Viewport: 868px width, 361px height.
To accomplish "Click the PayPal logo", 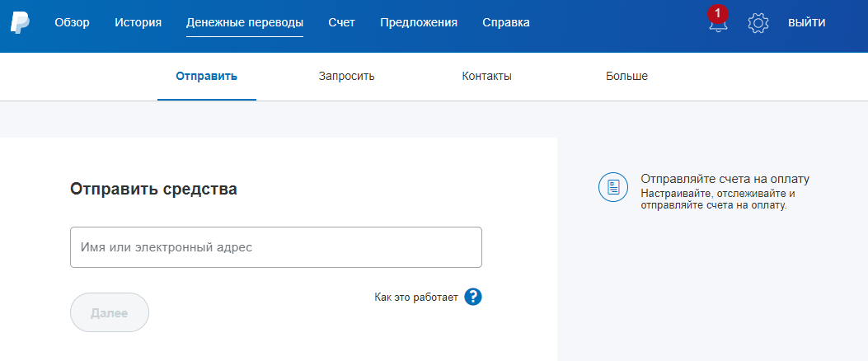I will (x=20, y=23).
